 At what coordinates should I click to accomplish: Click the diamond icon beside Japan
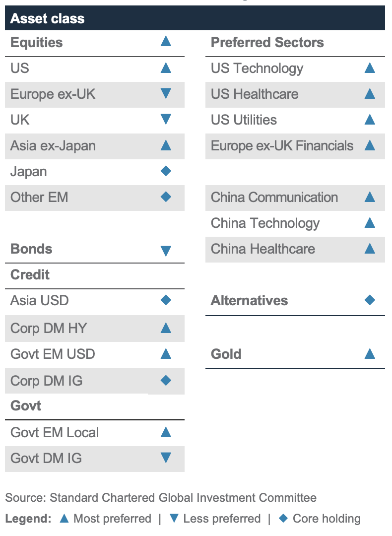(166, 171)
